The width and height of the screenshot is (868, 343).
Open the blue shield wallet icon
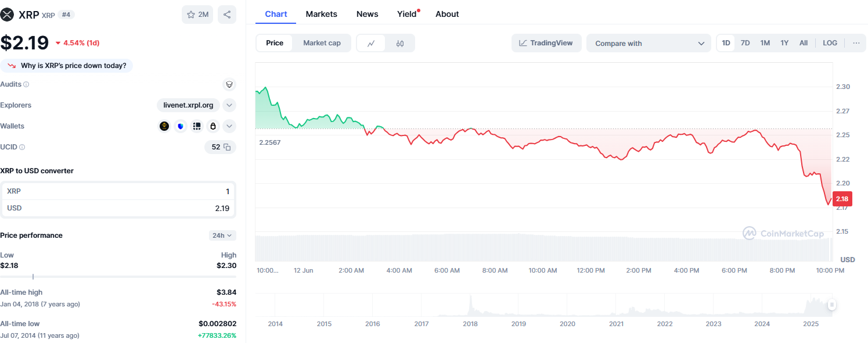point(181,126)
